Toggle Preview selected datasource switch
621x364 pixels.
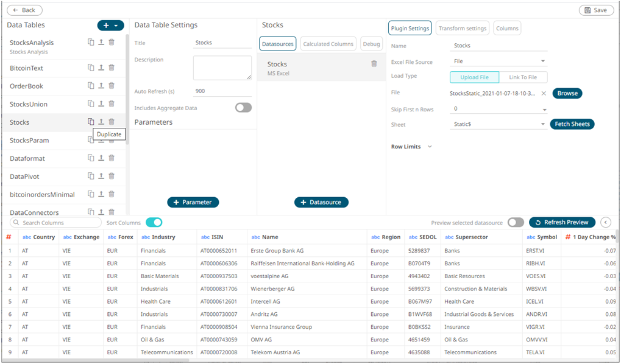pos(516,222)
